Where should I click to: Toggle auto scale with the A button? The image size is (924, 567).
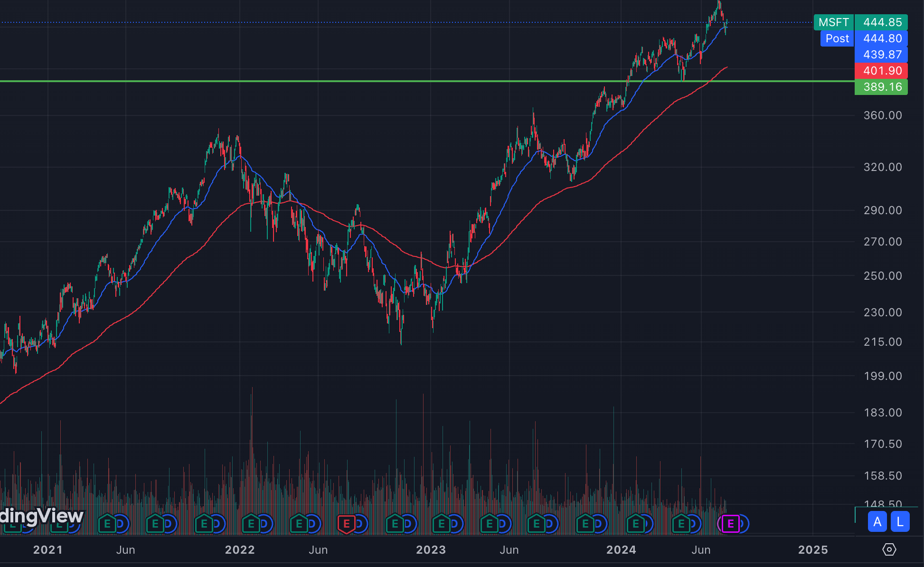(877, 522)
